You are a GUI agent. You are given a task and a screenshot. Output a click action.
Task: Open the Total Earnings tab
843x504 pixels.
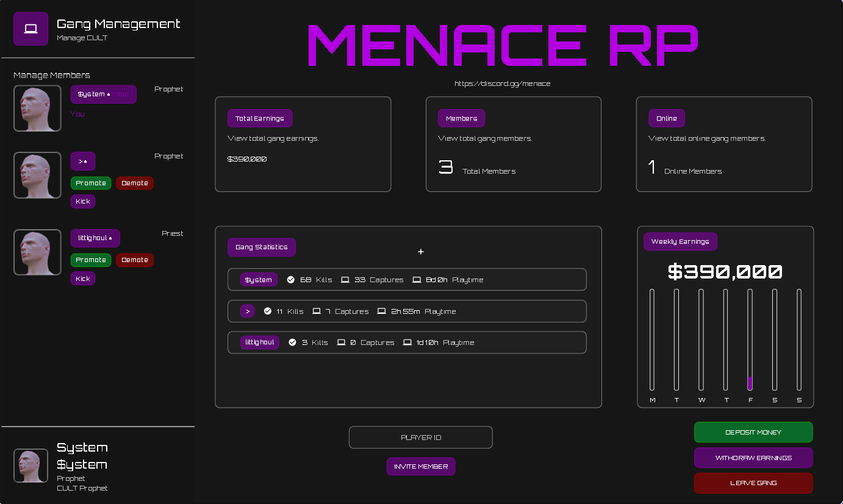coord(260,119)
